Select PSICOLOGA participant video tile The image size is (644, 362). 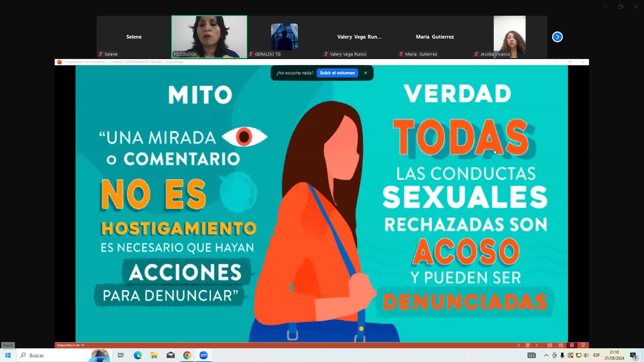[209, 37]
